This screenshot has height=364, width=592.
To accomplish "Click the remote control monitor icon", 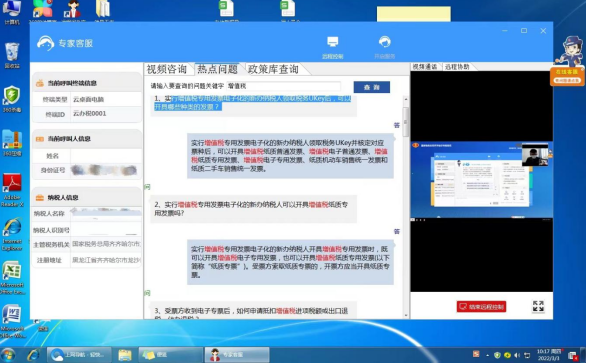I will 333,42.
